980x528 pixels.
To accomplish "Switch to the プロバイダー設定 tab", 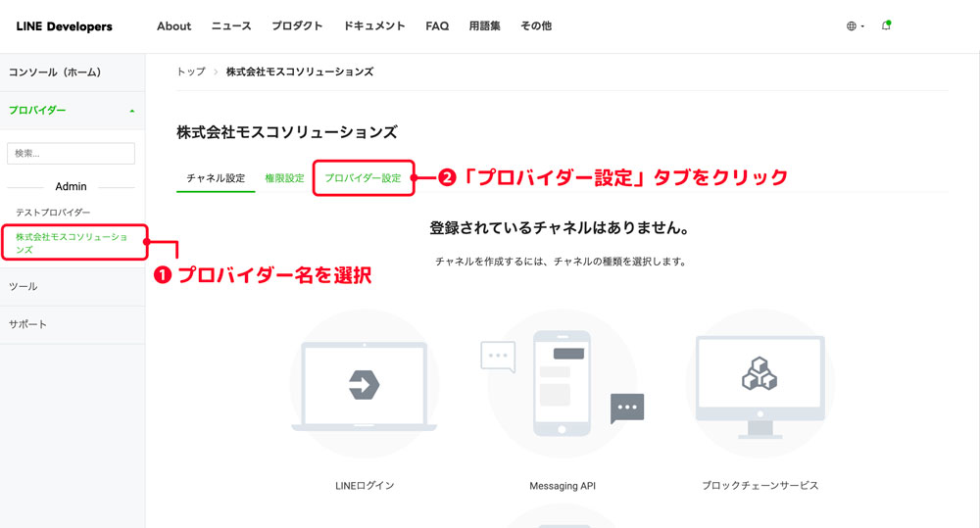I will [x=363, y=178].
